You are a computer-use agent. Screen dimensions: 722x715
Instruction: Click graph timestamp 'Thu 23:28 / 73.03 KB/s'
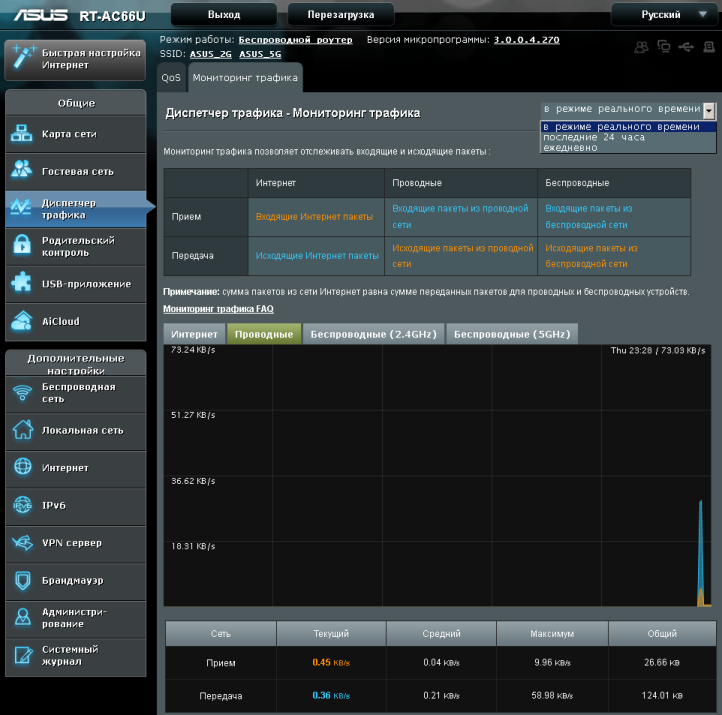[x=658, y=350]
